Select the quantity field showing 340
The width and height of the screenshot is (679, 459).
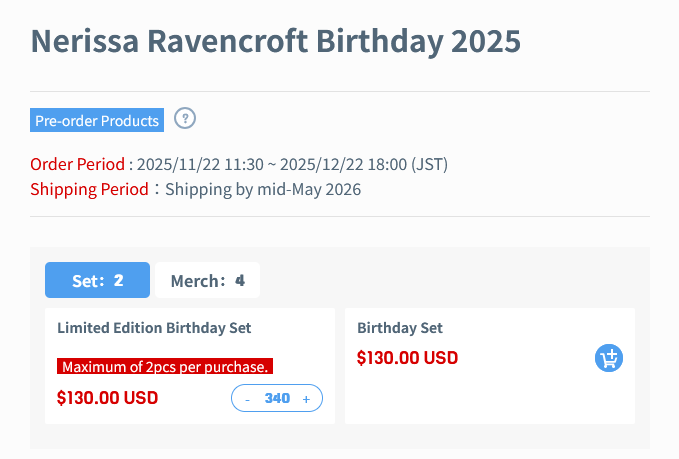pos(277,398)
